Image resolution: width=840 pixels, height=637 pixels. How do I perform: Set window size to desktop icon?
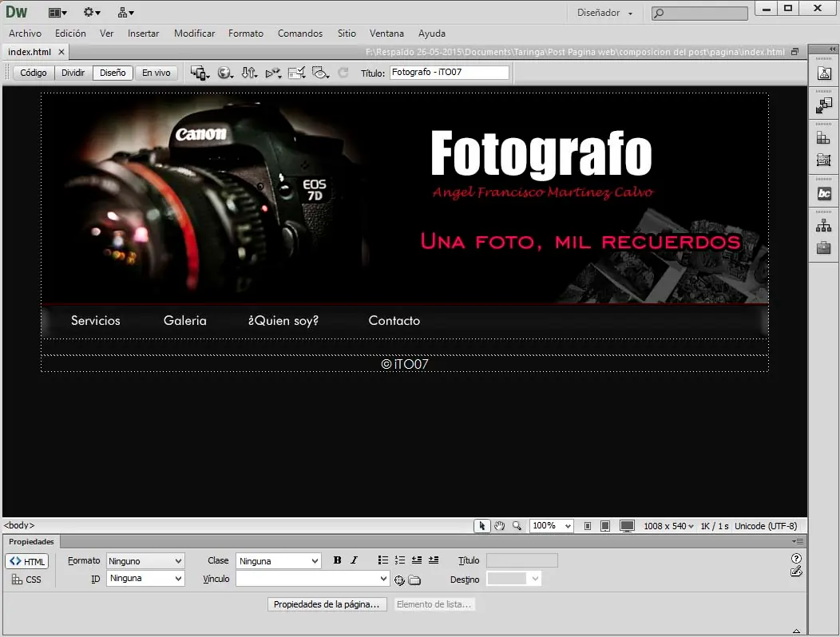click(x=627, y=526)
